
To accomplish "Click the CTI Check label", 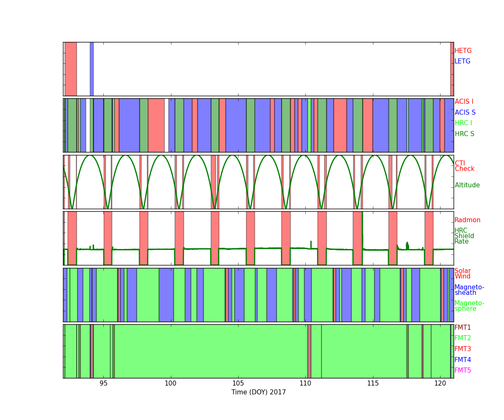I will (464, 166).
